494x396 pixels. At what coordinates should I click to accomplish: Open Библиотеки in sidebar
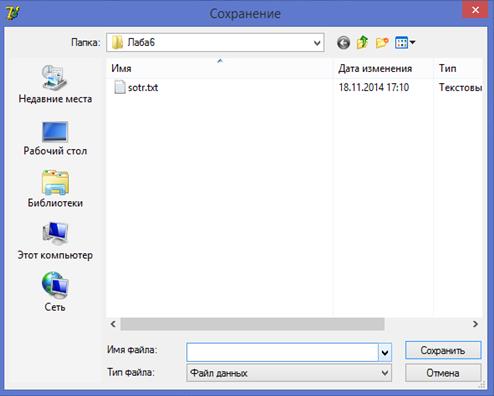55,189
